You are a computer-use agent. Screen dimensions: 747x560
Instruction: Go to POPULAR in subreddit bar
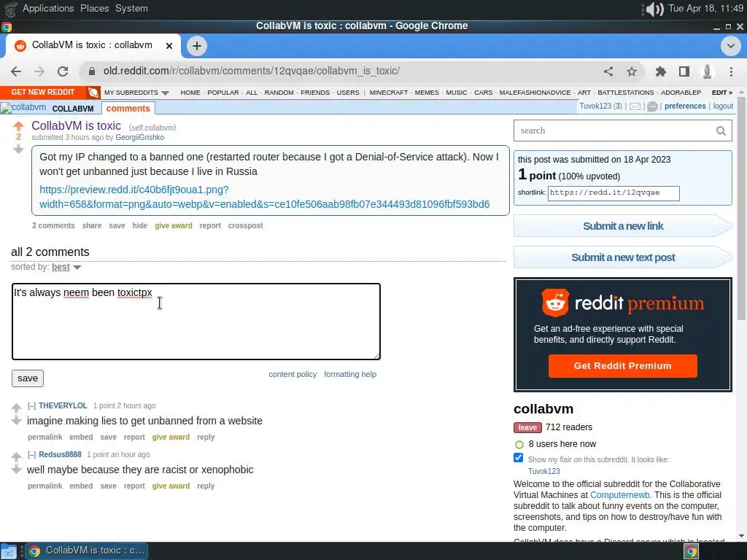point(223,93)
